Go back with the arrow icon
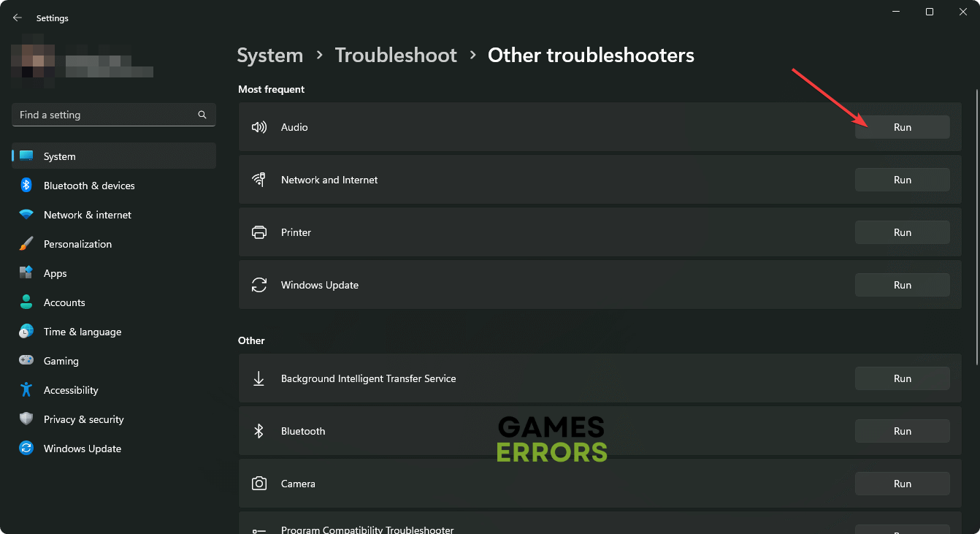The width and height of the screenshot is (980, 534). 18,18
